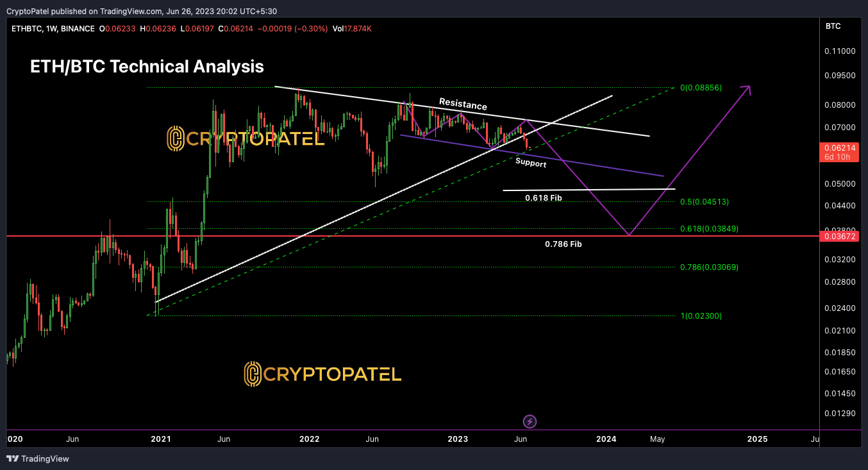Image resolution: width=868 pixels, height=470 pixels.
Task: Click the open price O0.06233
Action: [x=118, y=29]
